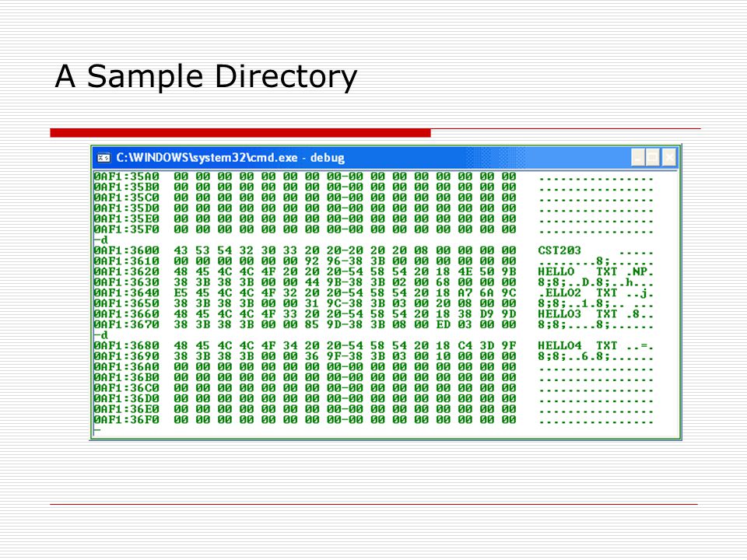The height and width of the screenshot is (560, 747).
Task: Click the slide heading 'A Sample Directory'
Action: 205,76
